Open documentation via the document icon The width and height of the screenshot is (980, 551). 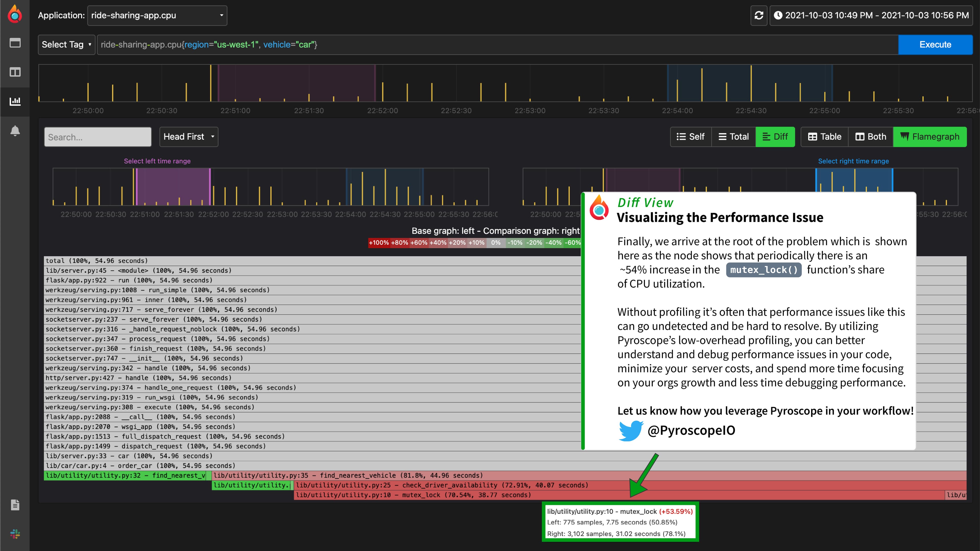click(x=15, y=505)
